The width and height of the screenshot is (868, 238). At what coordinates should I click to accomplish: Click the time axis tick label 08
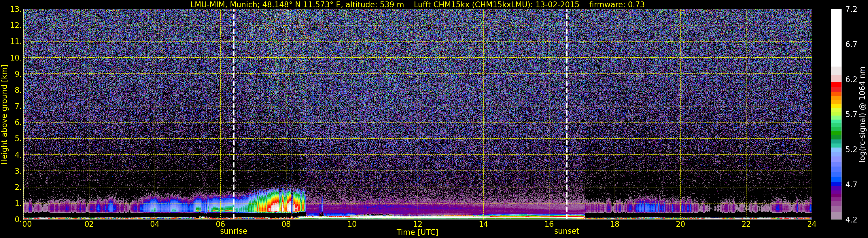[286, 224]
